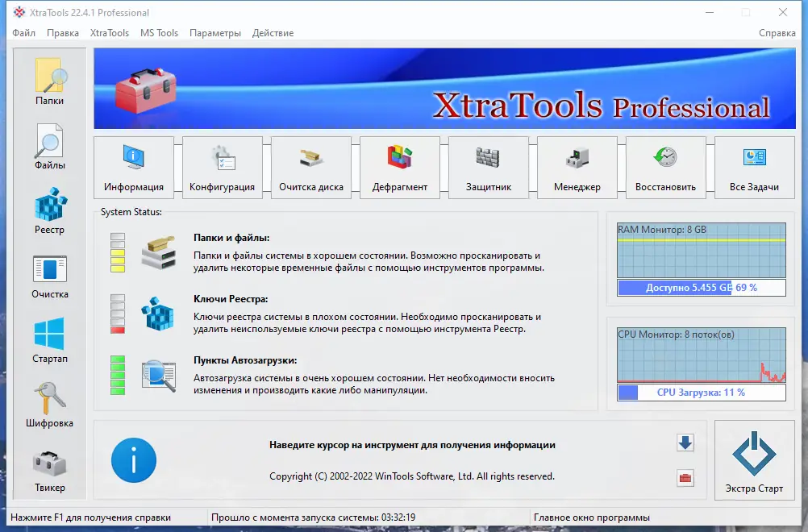Start Очистка диска from the toolbar
This screenshot has width=808, height=532.
310,167
